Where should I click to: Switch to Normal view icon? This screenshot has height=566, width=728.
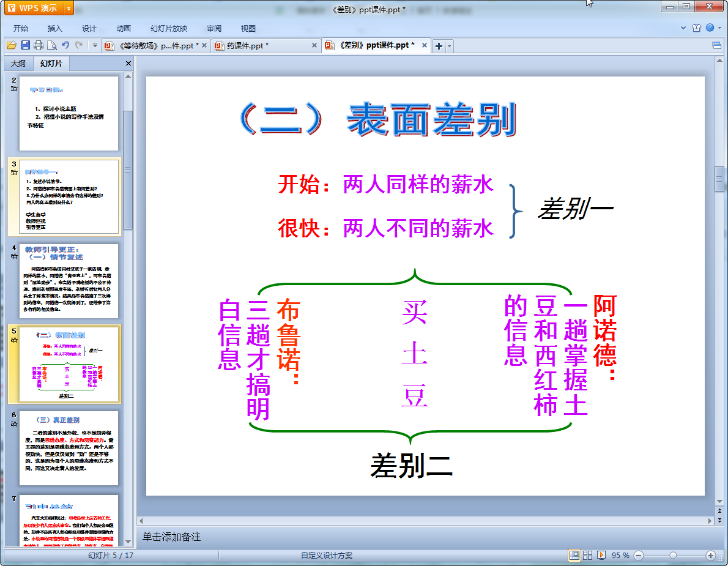click(x=574, y=556)
